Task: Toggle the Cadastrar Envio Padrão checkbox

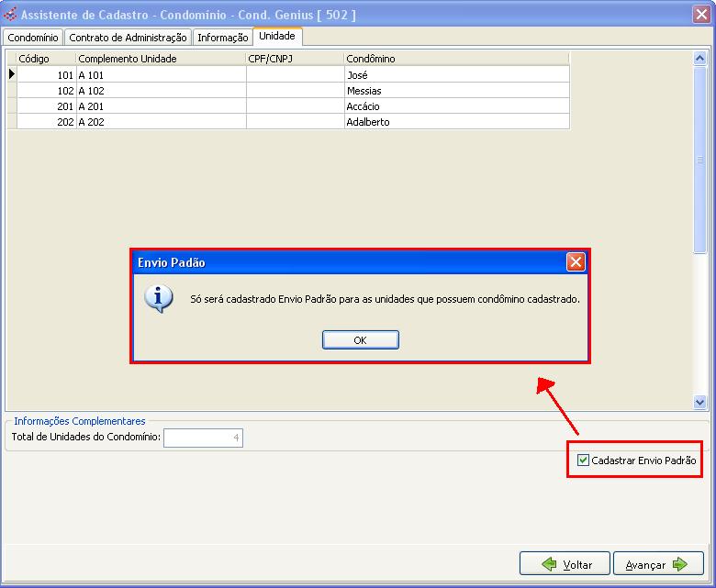Action: click(584, 460)
